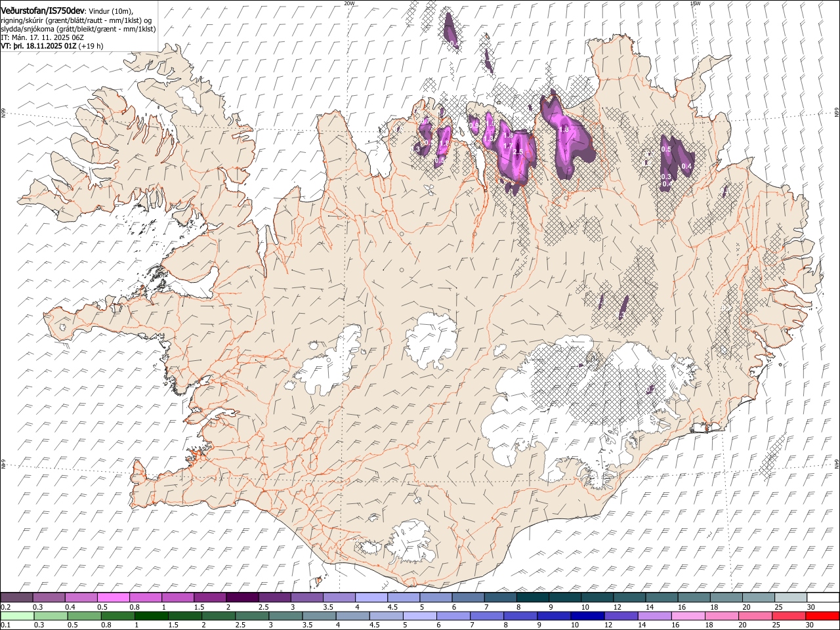Click the 20W longitude label
The image size is (840, 630).
349,3
